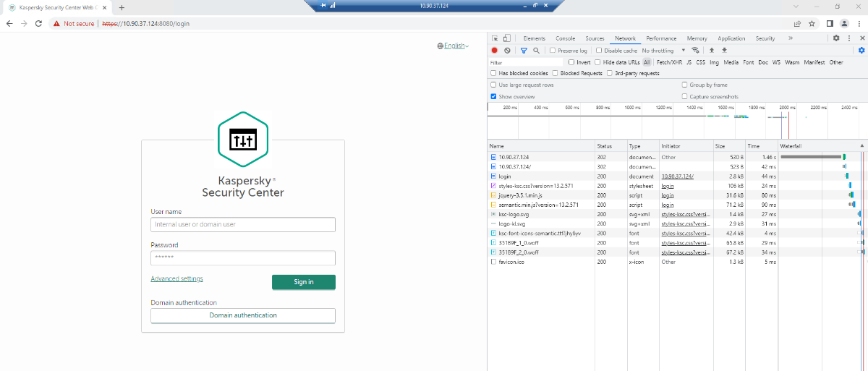Open Network settings blue gear
868x371 pixels.
point(861,51)
